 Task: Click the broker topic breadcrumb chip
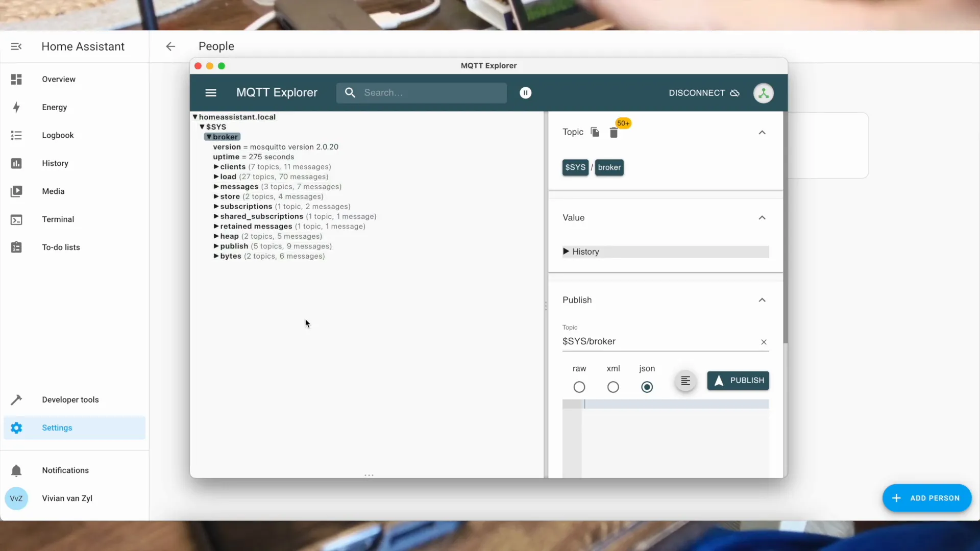click(x=609, y=167)
